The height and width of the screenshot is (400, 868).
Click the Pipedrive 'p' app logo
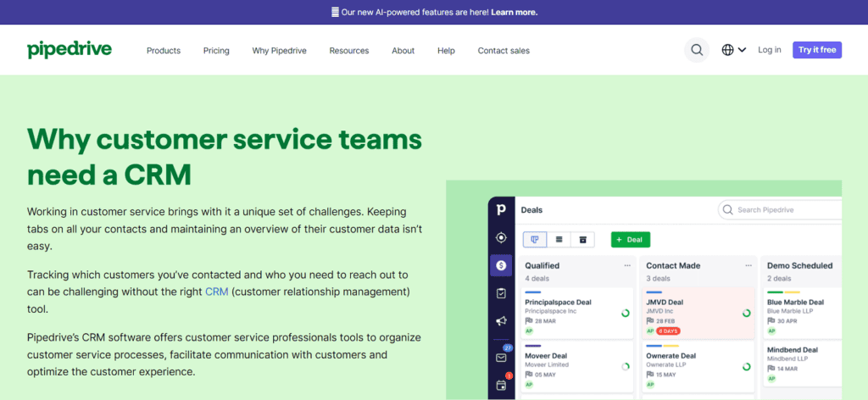pyautogui.click(x=501, y=209)
